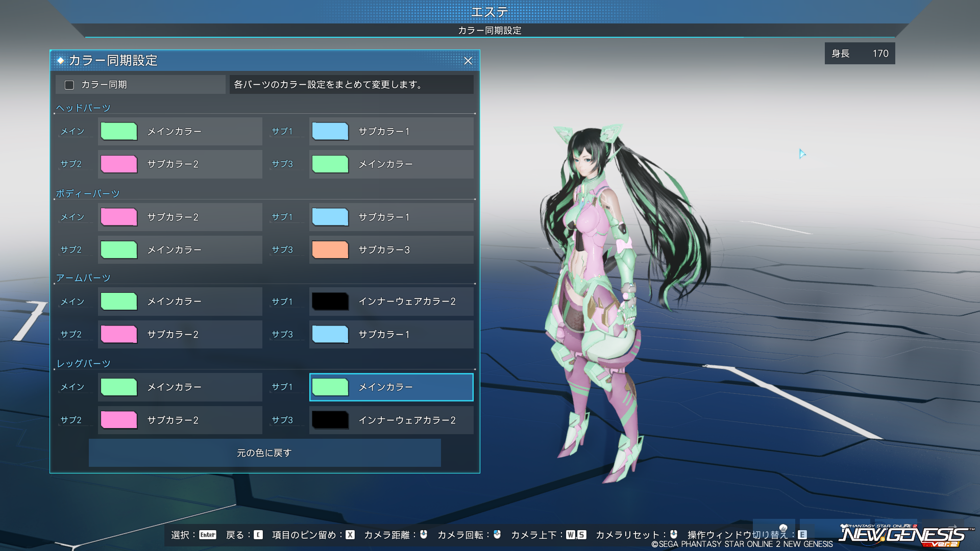Click the 身長 170 height indicator
The height and width of the screenshot is (551, 980).
tap(860, 54)
